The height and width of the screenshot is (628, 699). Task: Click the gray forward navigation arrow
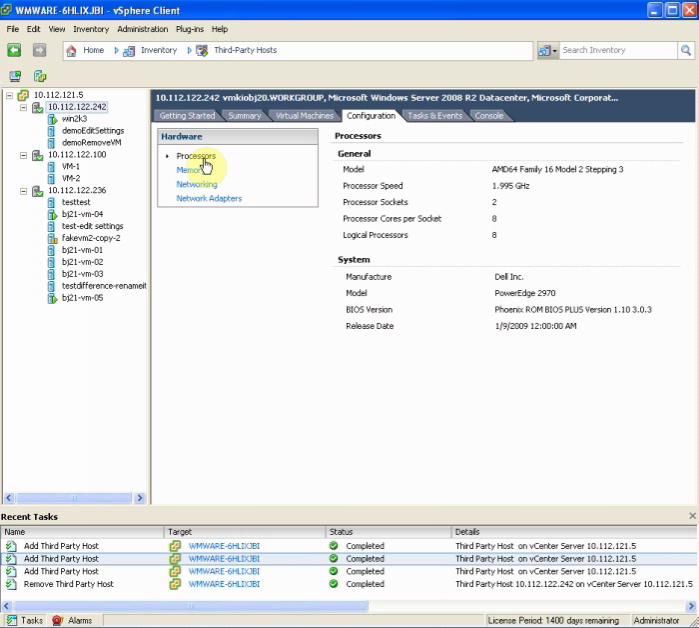click(x=39, y=50)
